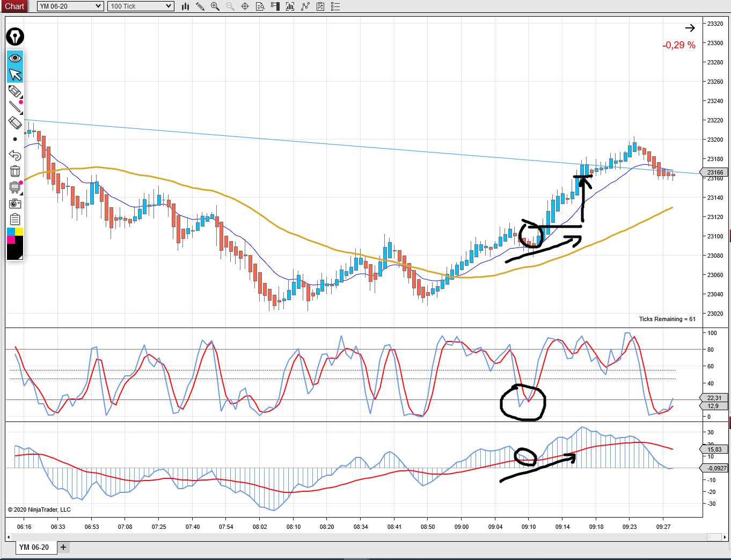Click the properties checklist-sheet icon in toolbar

click(x=320, y=6)
